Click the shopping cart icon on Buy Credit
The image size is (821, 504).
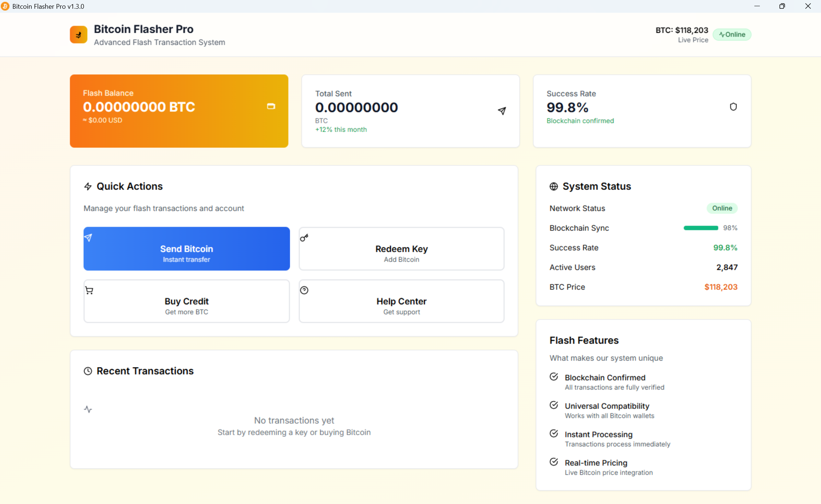(x=89, y=290)
